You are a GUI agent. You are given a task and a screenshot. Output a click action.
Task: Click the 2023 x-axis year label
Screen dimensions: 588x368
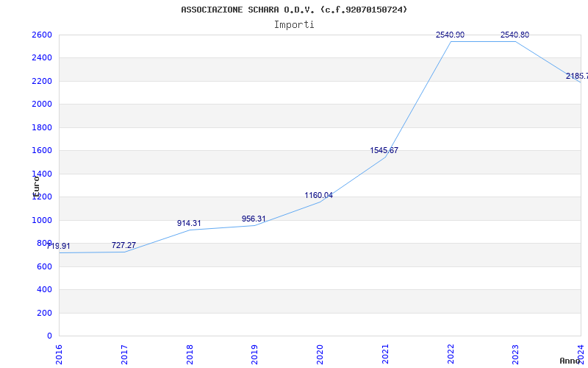pos(516,355)
